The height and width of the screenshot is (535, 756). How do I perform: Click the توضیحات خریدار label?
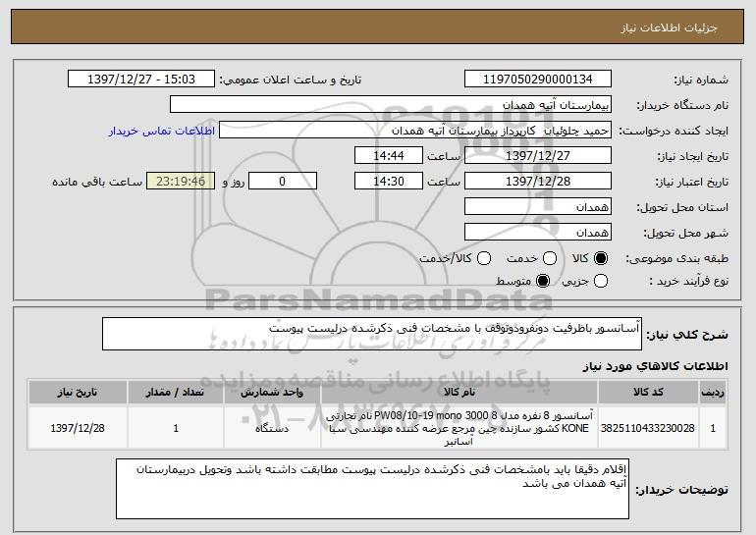point(681,490)
